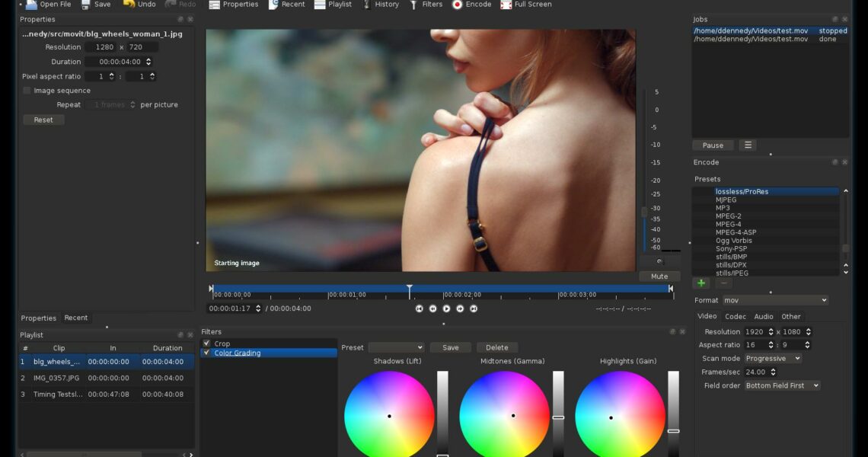Add a new encode preset with green plus
The height and width of the screenshot is (457, 868).
click(701, 283)
